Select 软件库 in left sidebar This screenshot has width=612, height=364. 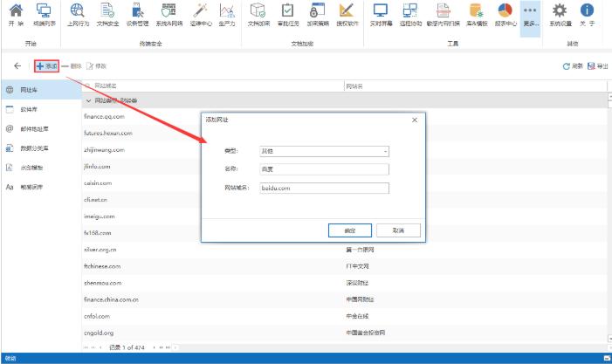pyautogui.click(x=29, y=109)
